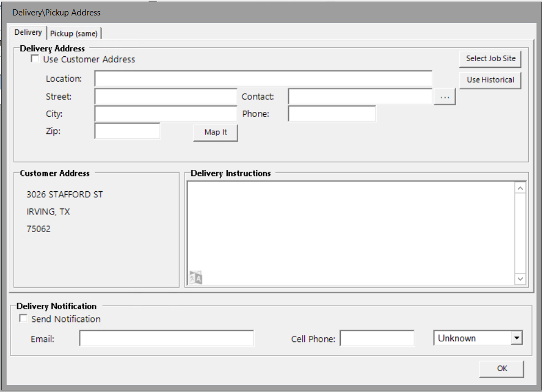Select the Zip code field
Screen dimensions: 542x392
click(x=127, y=131)
